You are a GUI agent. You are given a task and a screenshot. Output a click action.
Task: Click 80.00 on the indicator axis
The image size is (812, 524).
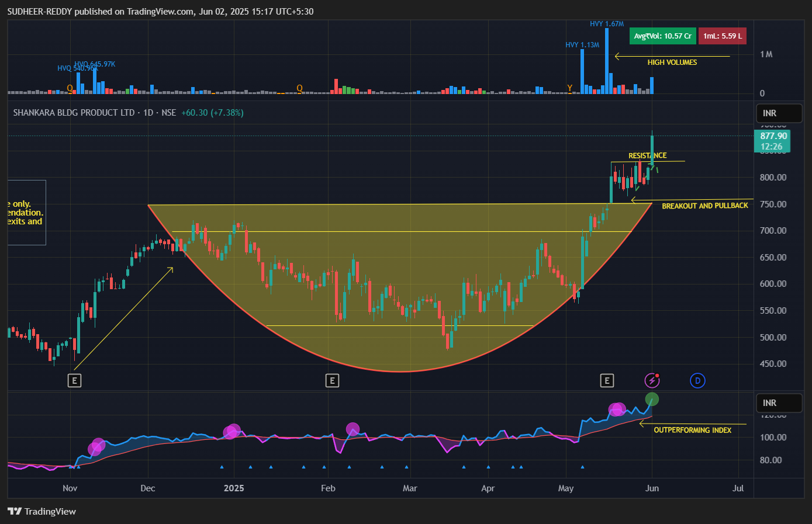pyautogui.click(x=771, y=460)
